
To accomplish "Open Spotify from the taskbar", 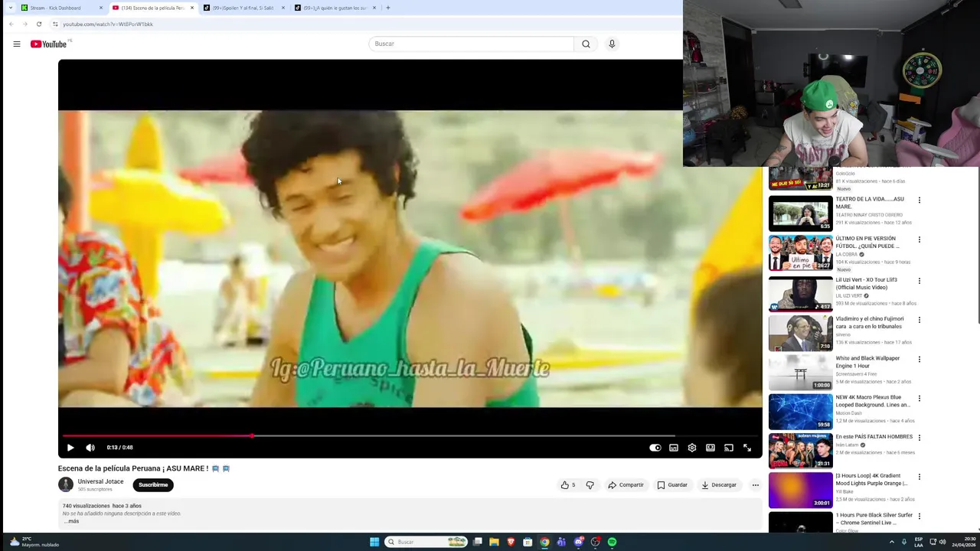I will click(x=612, y=542).
